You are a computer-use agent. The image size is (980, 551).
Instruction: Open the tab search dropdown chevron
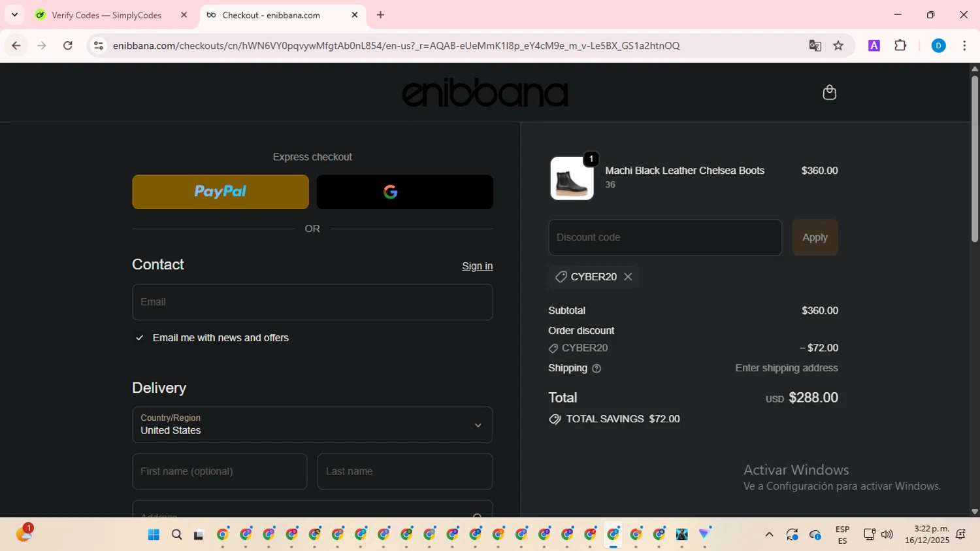tap(14, 14)
